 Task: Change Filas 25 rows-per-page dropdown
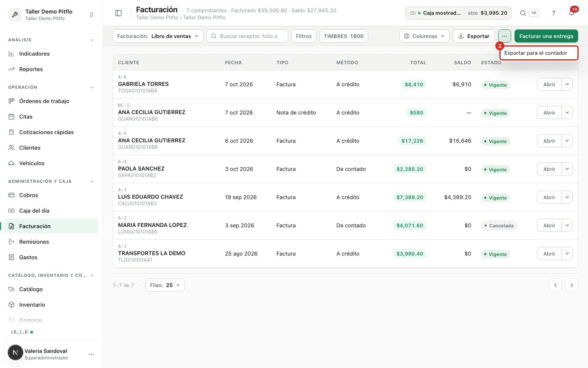[165, 285]
